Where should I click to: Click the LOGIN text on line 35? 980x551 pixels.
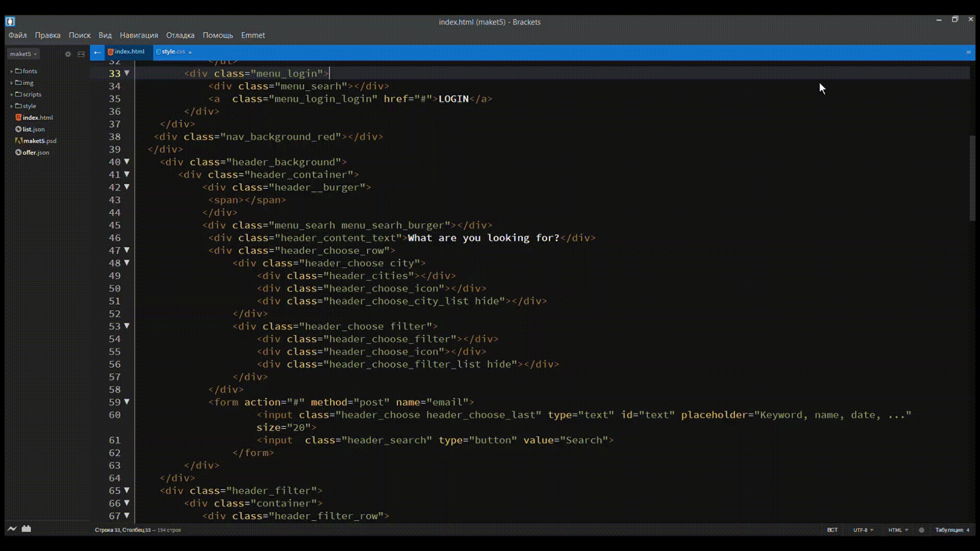(453, 98)
